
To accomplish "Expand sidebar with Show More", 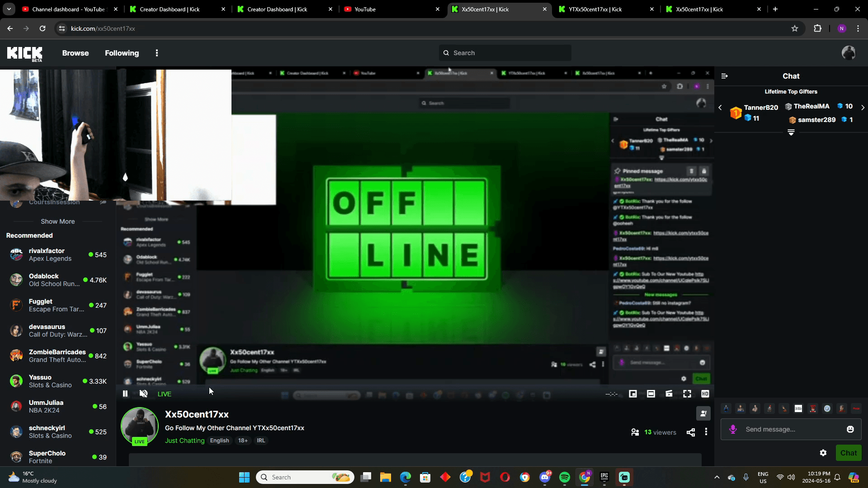I will (x=58, y=221).
